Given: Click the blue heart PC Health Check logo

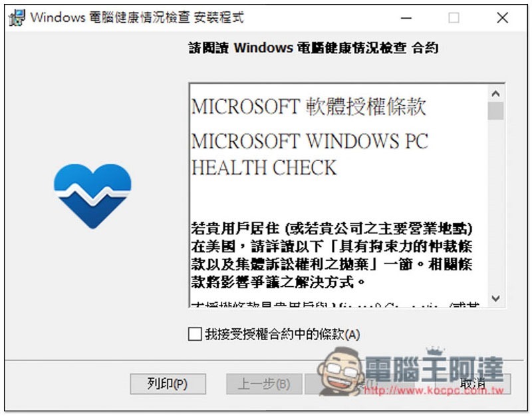Looking at the screenshot, I should (92, 196).
